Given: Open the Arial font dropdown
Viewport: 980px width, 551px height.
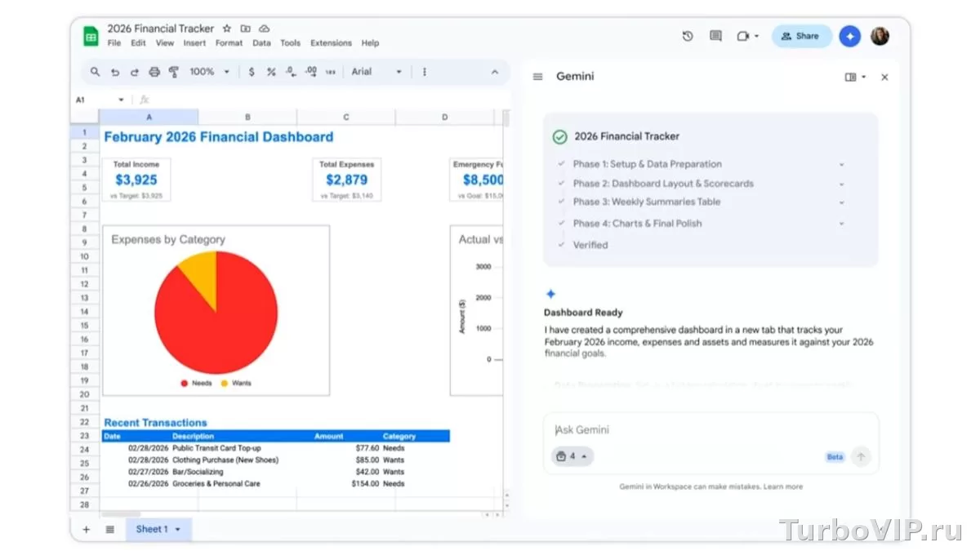Looking at the screenshot, I should point(376,72).
